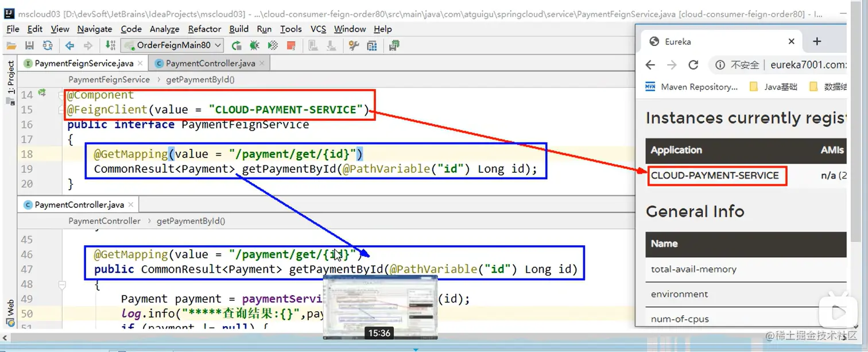Viewport: 868px width, 352px height.
Task: Click the Build Project icon with binary digits
Action: 111,45
